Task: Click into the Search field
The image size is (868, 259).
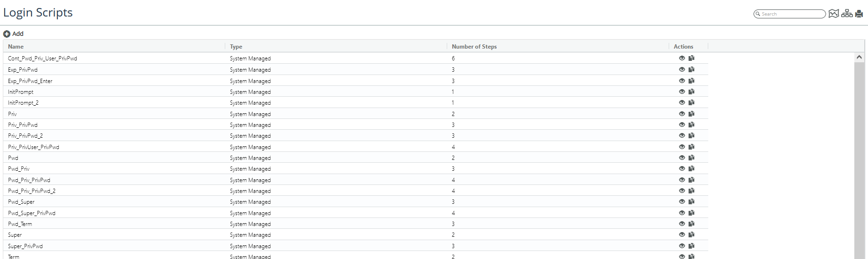Action: (792, 14)
